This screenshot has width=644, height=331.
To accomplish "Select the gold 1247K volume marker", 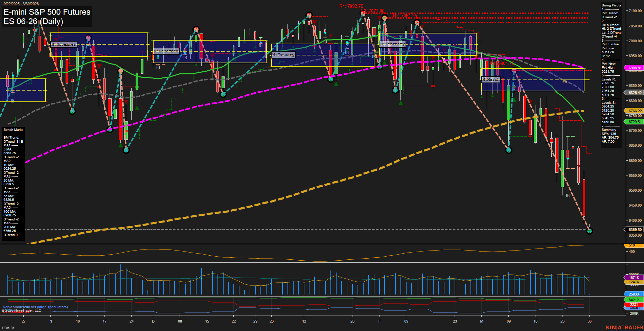I will click(x=634, y=283).
